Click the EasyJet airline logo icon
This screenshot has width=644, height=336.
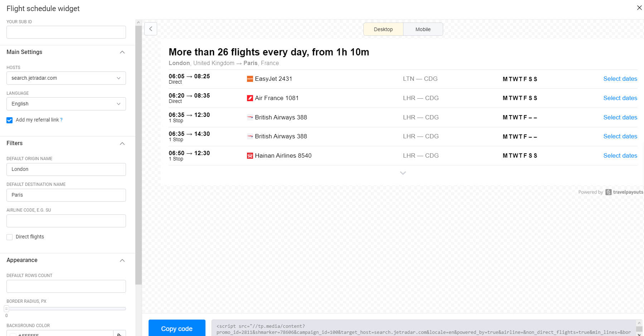250,79
